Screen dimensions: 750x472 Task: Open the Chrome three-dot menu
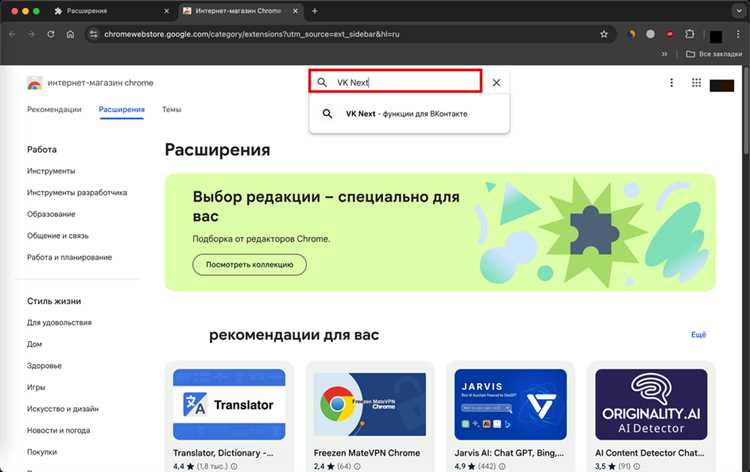click(x=738, y=34)
